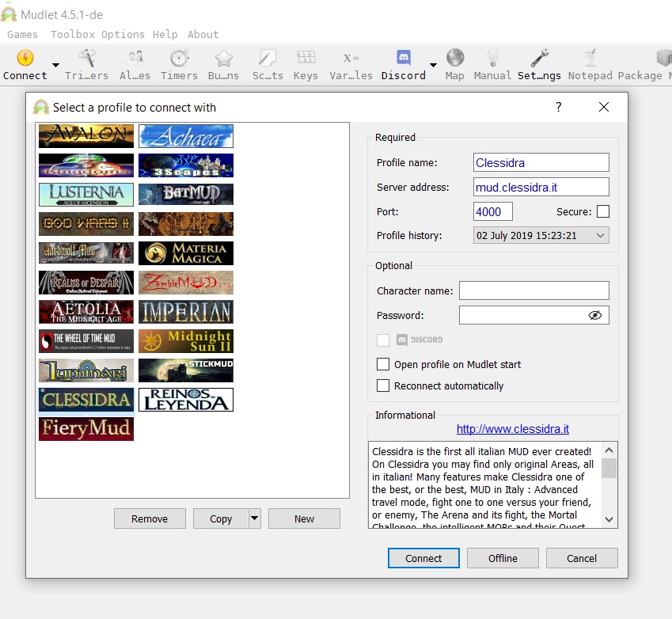Open the Help menu
Screen dimensions: 672x619
[165, 34]
